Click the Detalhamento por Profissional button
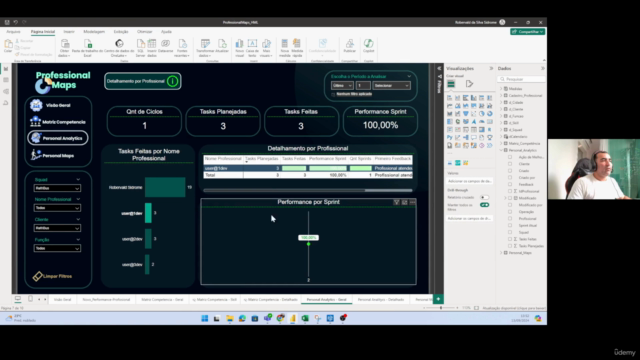The height and width of the screenshot is (360, 640). pyautogui.click(x=142, y=81)
